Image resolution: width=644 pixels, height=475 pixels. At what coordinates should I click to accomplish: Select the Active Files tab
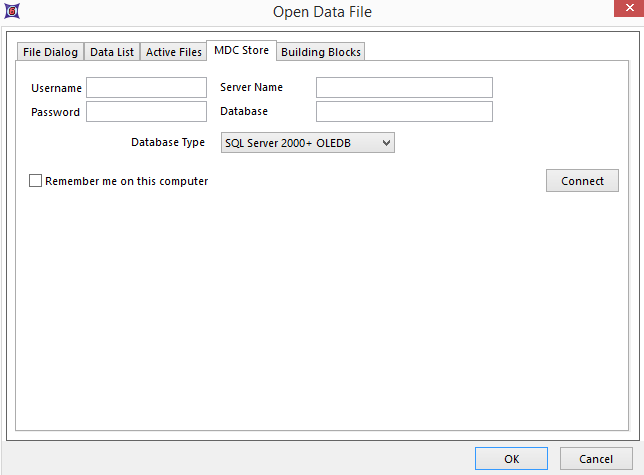click(x=173, y=52)
